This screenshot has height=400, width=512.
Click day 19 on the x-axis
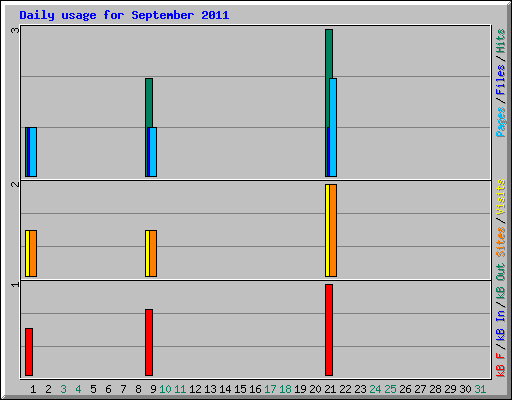pyautogui.click(x=300, y=389)
